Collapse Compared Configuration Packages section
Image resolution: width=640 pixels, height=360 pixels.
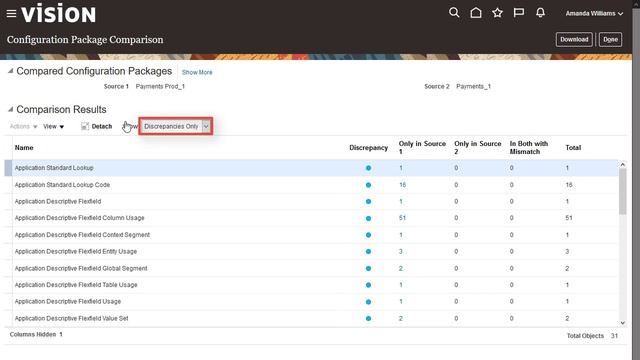(x=11, y=71)
